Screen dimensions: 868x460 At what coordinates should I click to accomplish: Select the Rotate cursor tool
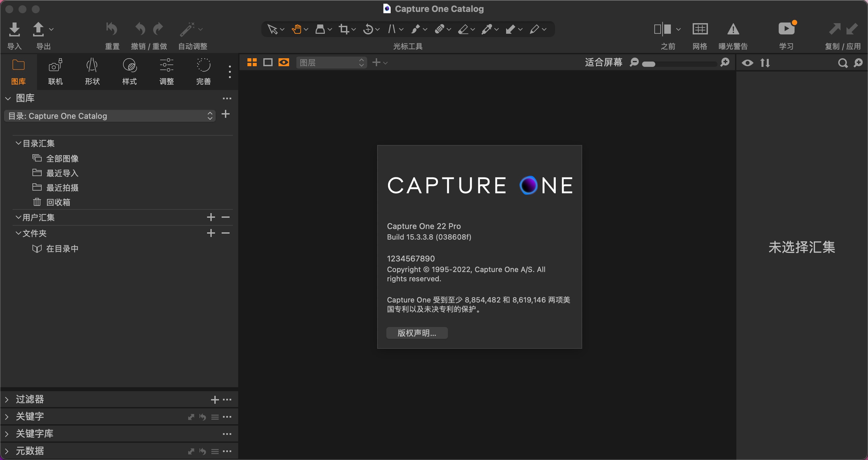tap(368, 29)
